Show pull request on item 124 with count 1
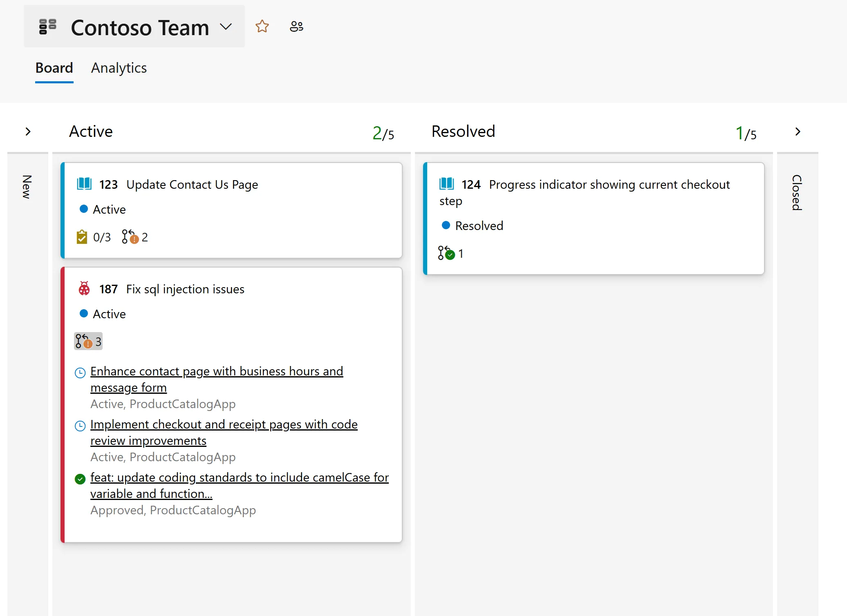847x616 pixels. (x=451, y=253)
